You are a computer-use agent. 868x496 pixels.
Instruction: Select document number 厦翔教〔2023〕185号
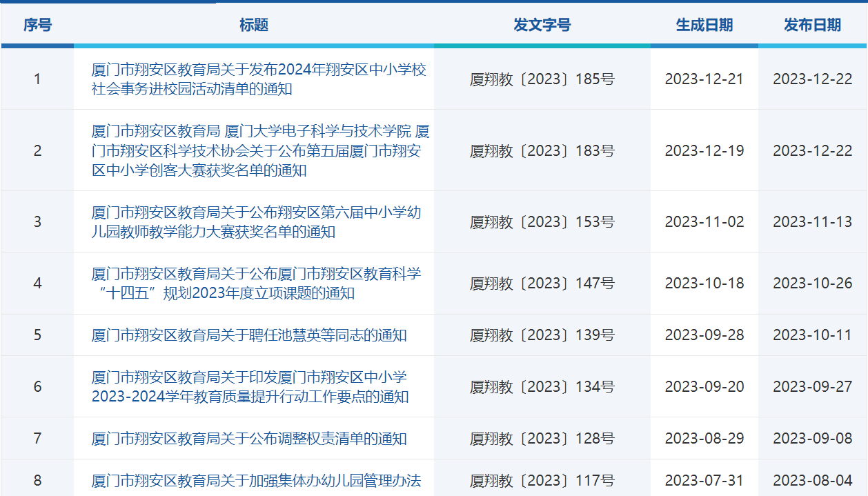(x=542, y=79)
